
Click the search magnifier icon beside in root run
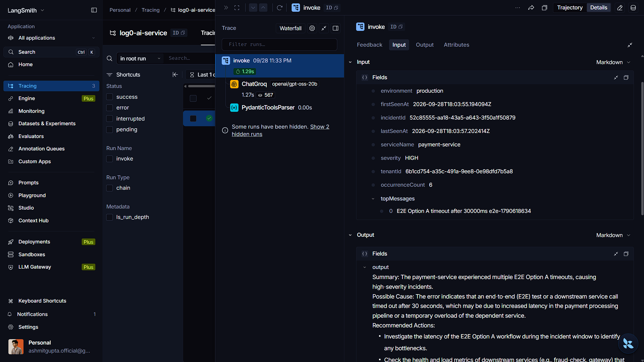point(110,58)
